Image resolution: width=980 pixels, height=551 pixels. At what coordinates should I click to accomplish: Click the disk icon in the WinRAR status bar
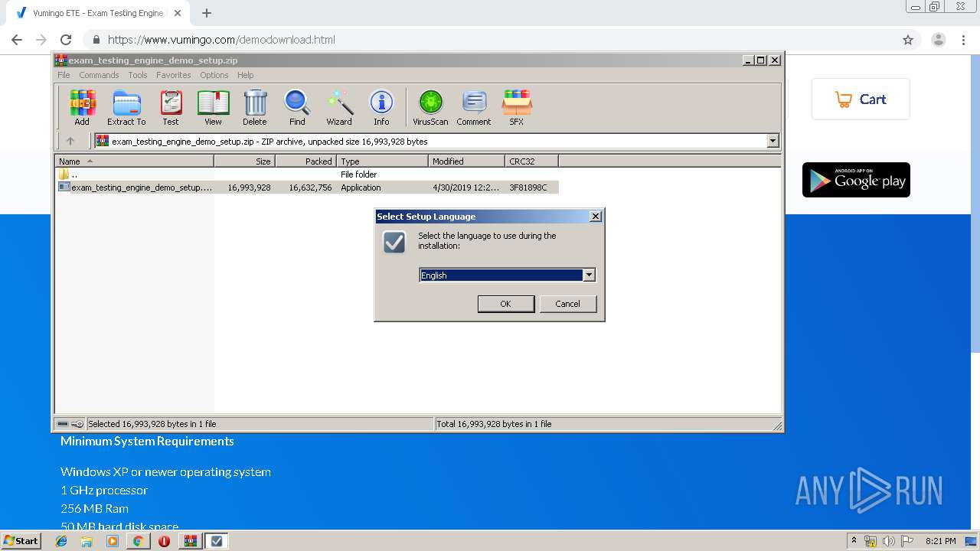(63, 423)
